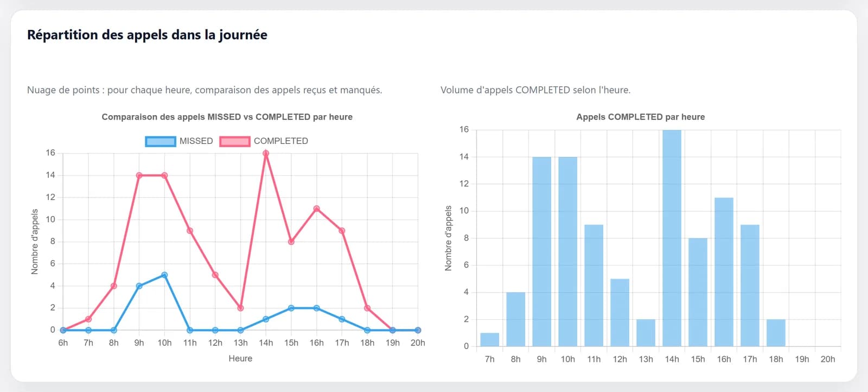Image resolution: width=868 pixels, height=392 pixels.
Task: Click the blue MISSED legend color box
Action: (x=161, y=141)
